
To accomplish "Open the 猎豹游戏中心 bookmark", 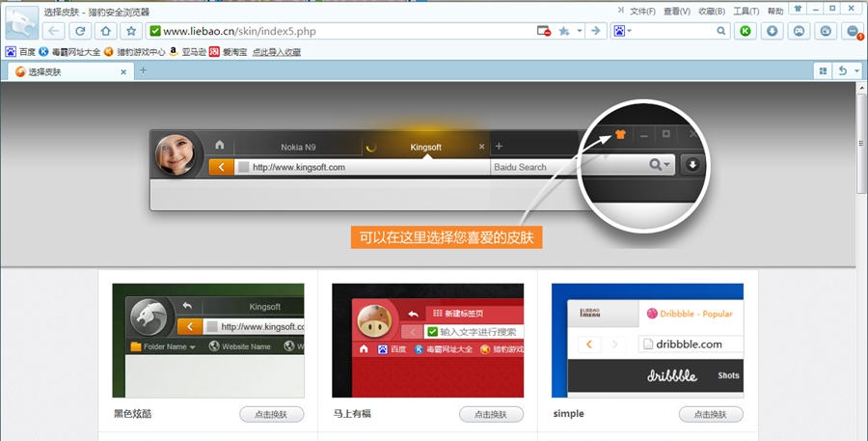I will (134, 51).
